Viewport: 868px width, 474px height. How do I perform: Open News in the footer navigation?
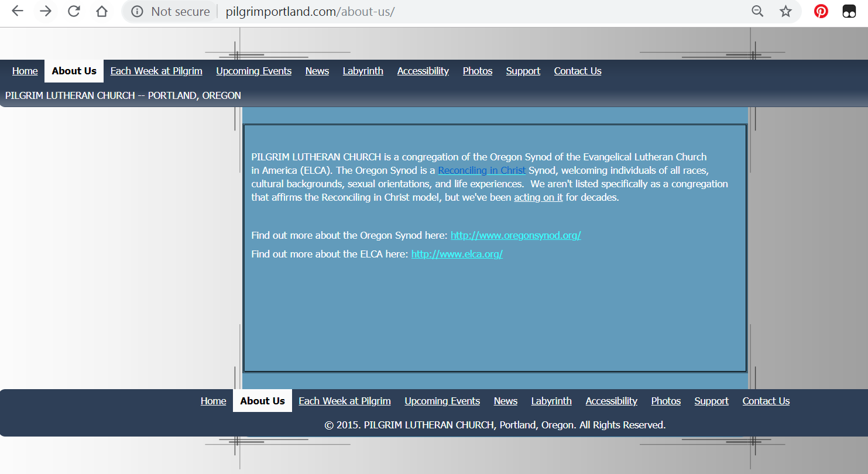506,401
